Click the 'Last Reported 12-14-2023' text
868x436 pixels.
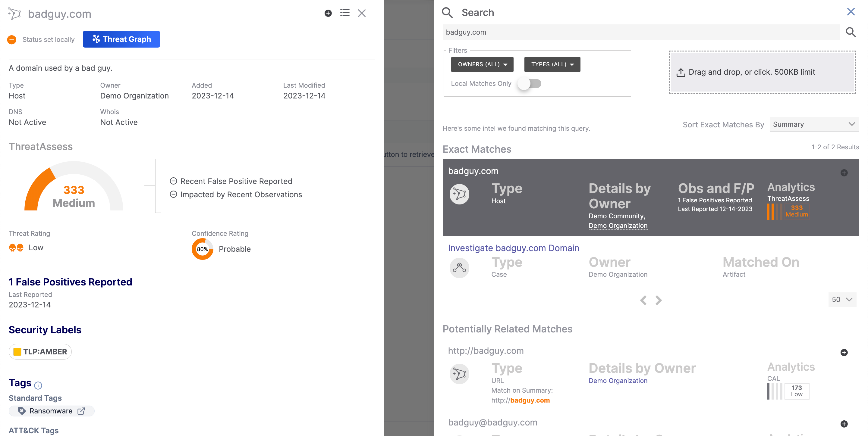click(x=715, y=209)
